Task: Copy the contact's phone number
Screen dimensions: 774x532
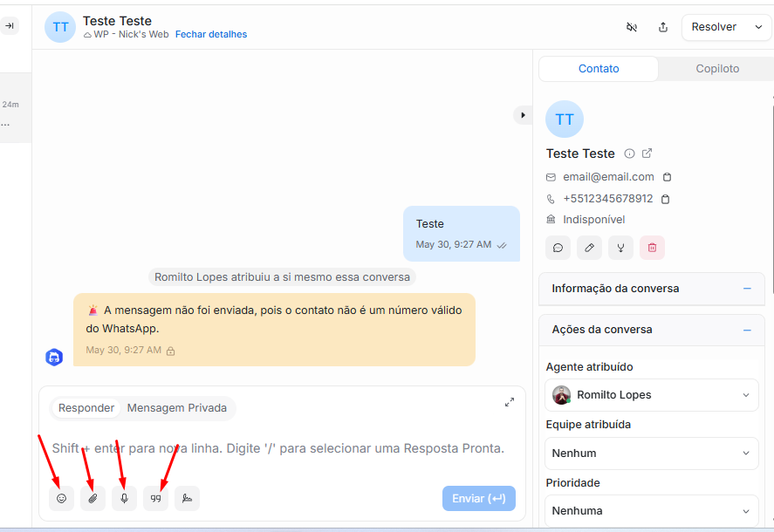Action: [666, 199]
